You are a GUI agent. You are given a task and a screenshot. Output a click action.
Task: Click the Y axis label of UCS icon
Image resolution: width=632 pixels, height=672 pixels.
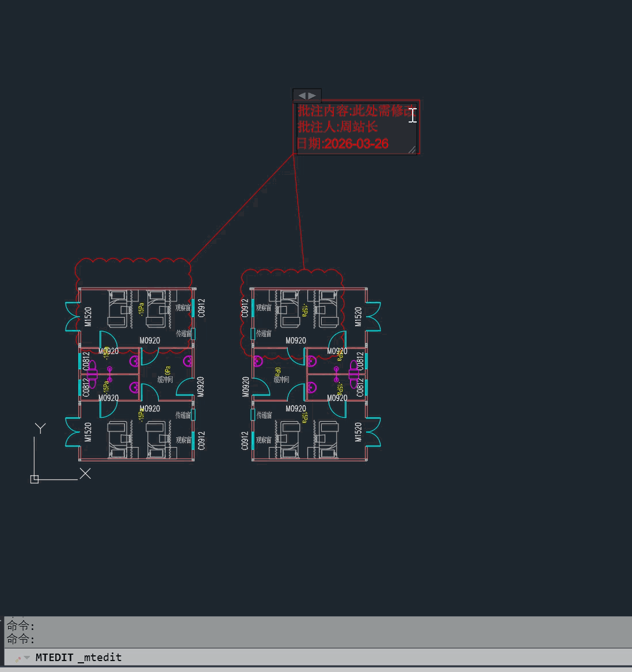tap(40, 428)
